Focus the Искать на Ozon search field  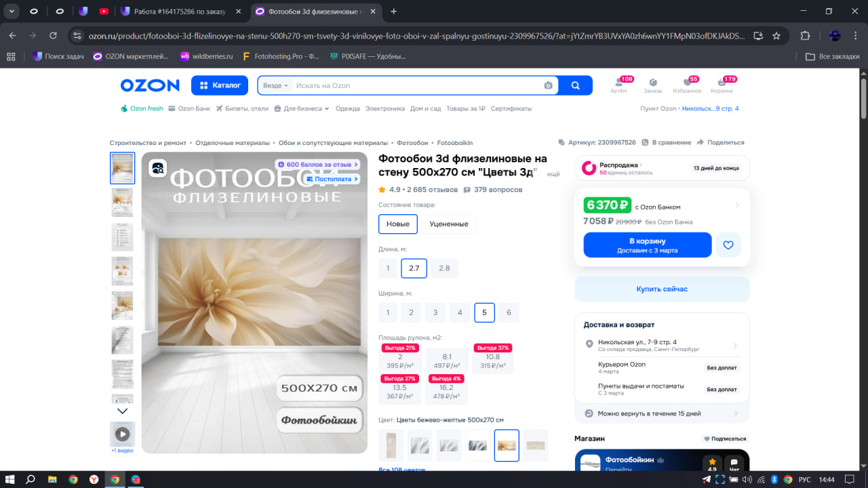(x=417, y=85)
